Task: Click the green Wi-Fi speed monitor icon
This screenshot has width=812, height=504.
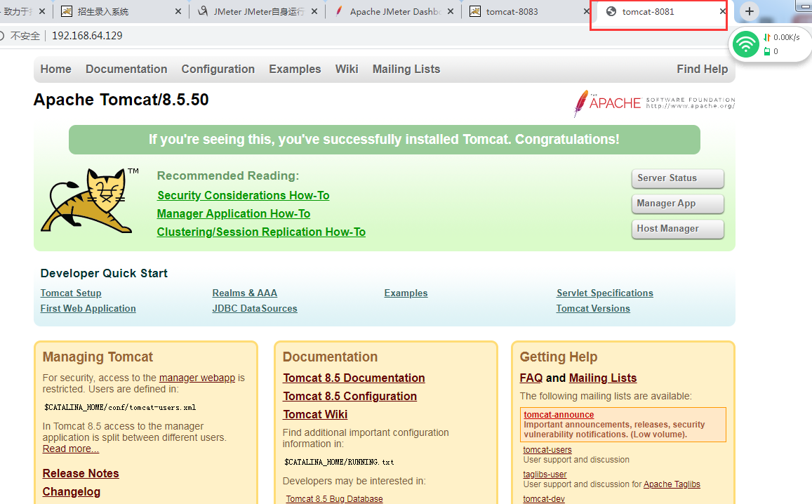Action: pyautogui.click(x=745, y=44)
